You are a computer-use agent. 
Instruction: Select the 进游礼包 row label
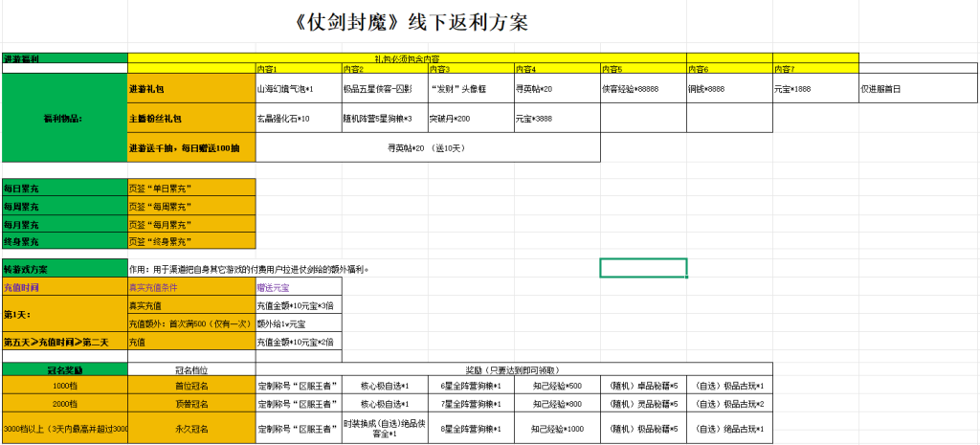(191, 89)
